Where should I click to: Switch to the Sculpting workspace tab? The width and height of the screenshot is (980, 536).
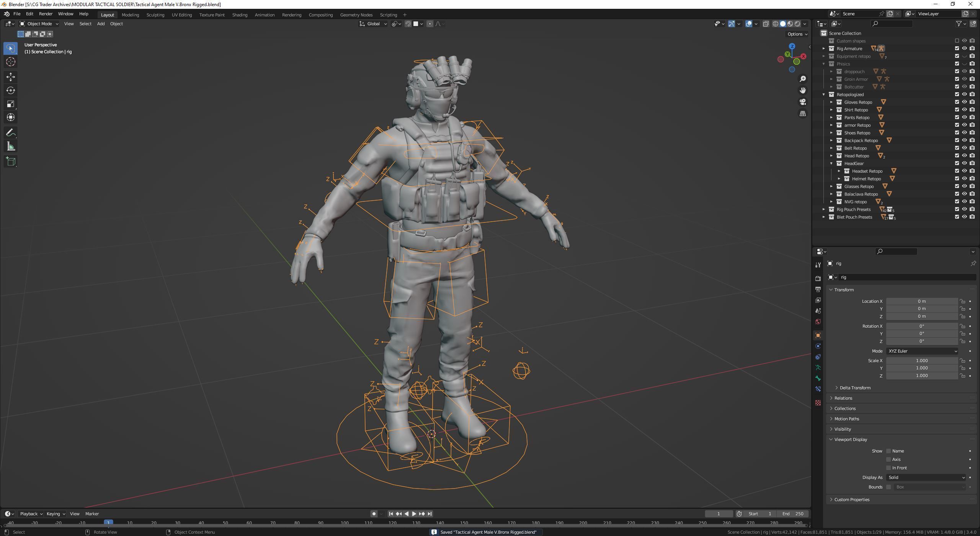tap(155, 15)
